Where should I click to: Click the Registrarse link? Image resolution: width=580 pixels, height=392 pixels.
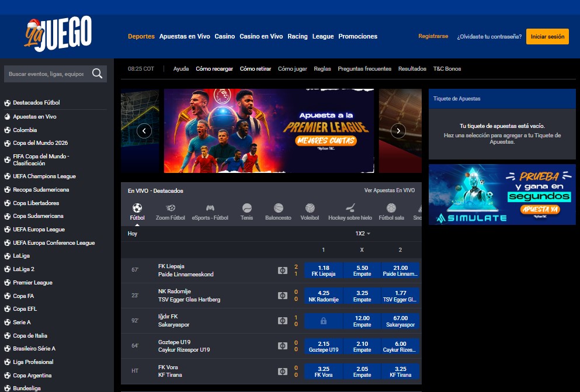pyautogui.click(x=433, y=36)
